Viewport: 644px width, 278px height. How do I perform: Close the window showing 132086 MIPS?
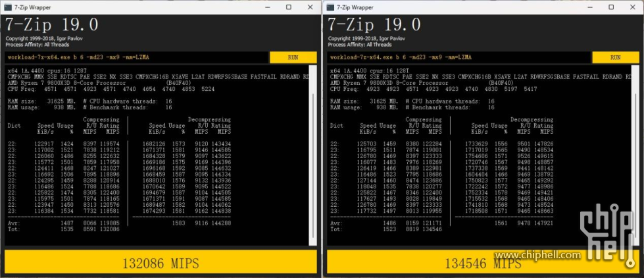click(x=310, y=7)
